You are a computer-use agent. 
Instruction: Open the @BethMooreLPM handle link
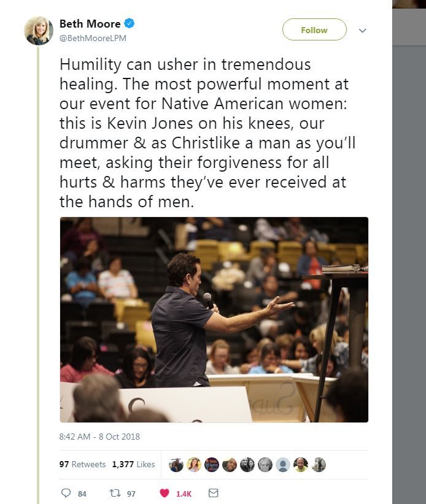[x=93, y=38]
